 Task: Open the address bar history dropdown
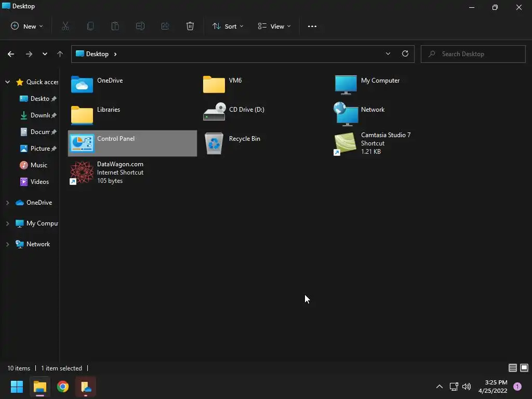[388, 54]
